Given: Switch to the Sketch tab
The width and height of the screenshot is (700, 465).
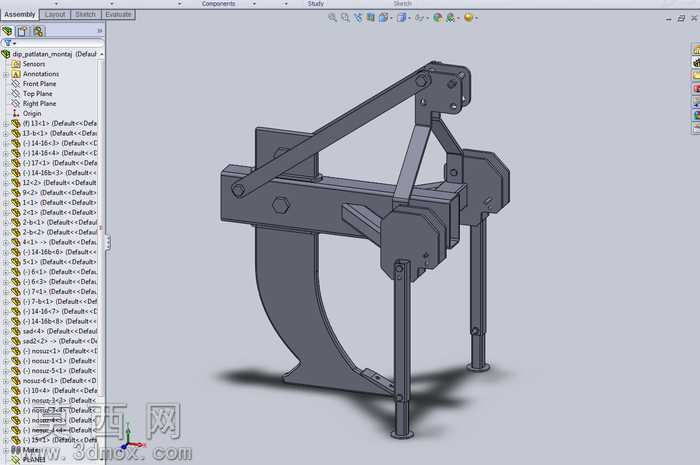Looking at the screenshot, I should (x=85, y=14).
